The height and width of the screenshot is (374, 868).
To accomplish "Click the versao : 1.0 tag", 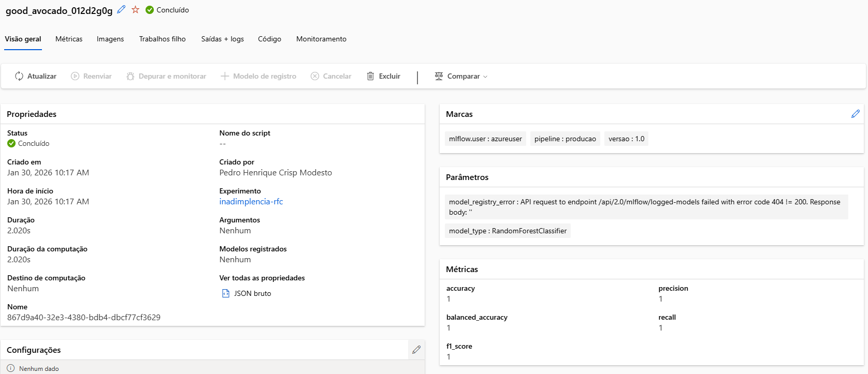I will (x=626, y=139).
